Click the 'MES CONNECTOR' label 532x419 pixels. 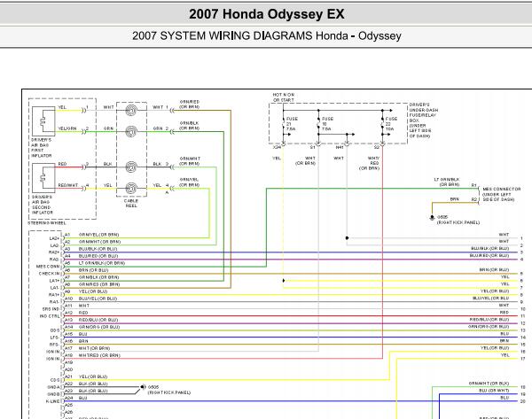[501, 190]
